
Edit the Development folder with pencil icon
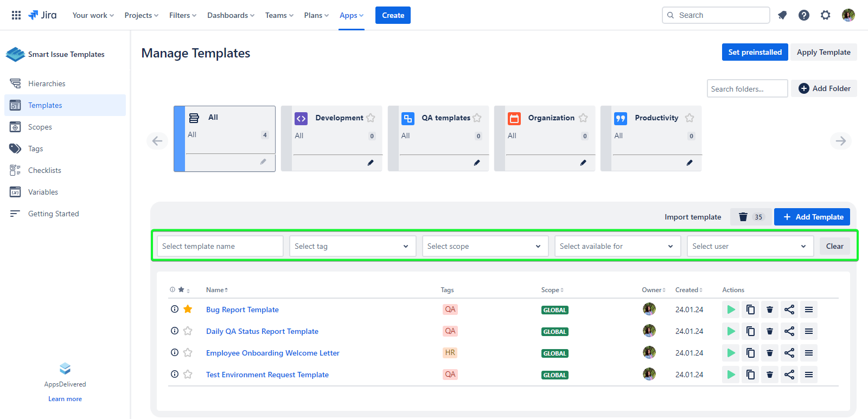pos(371,163)
